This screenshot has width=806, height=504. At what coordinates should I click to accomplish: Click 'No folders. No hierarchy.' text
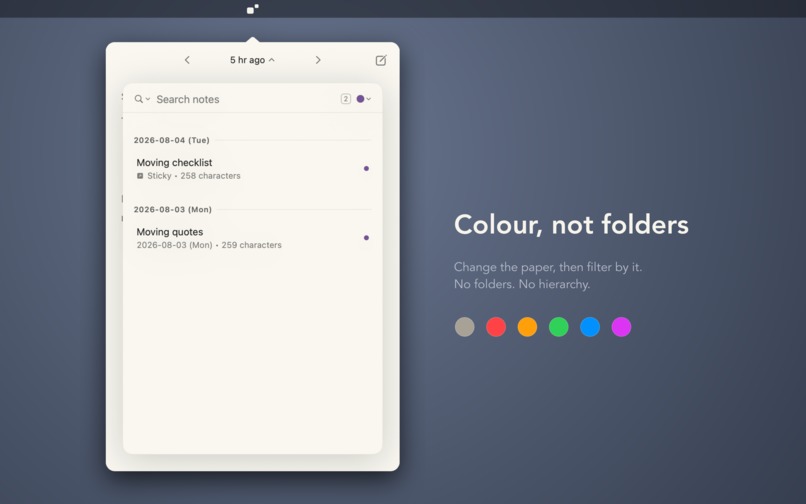pos(522,284)
